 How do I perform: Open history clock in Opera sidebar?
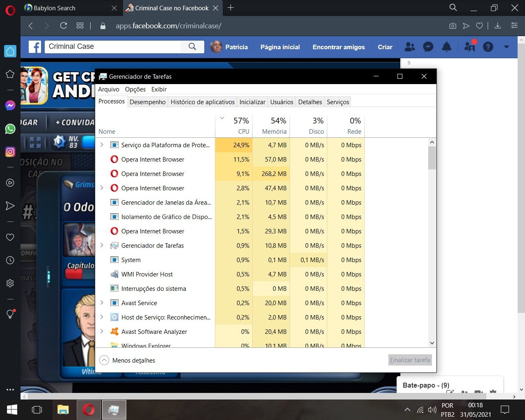coord(10,260)
